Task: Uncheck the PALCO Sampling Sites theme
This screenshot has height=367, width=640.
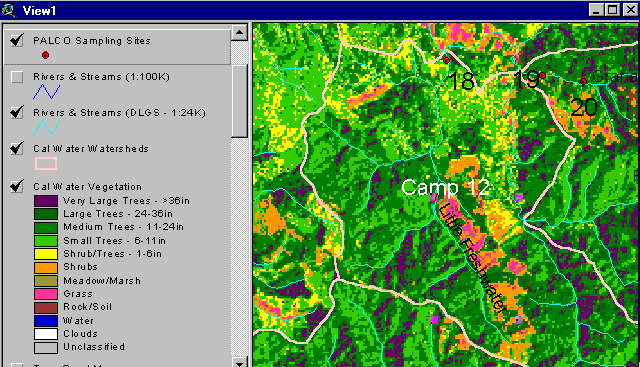Action: pos(17,40)
